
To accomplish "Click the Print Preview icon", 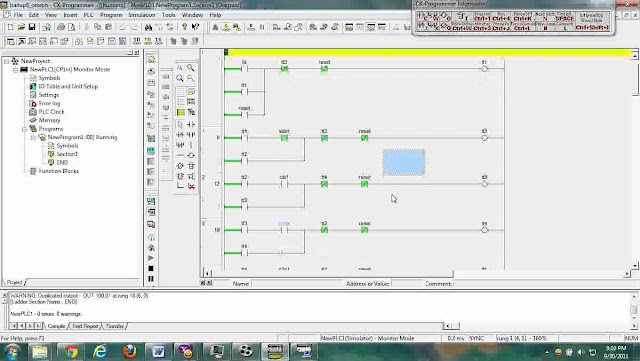I will (x=71, y=27).
